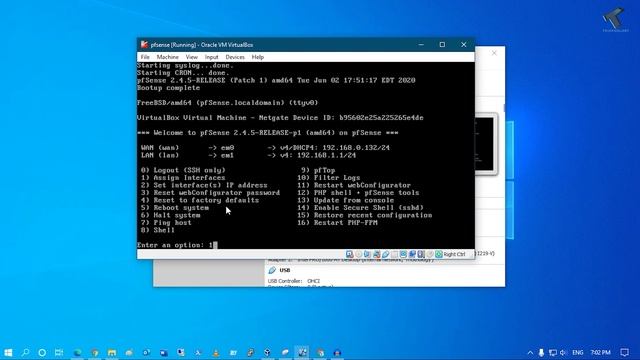The image size is (640, 360).
Task: Open the volume tray icon
Action: tap(563, 352)
